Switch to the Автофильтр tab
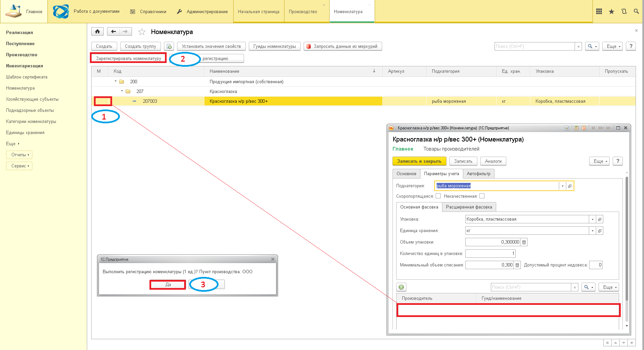Image resolution: width=644 pixels, height=350 pixels. point(478,174)
